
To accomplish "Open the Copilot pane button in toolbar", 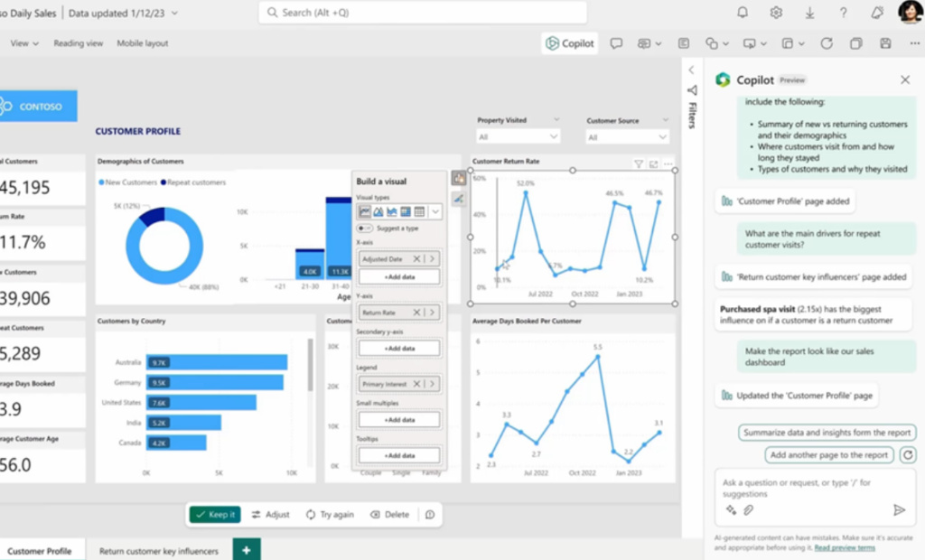I will click(570, 43).
